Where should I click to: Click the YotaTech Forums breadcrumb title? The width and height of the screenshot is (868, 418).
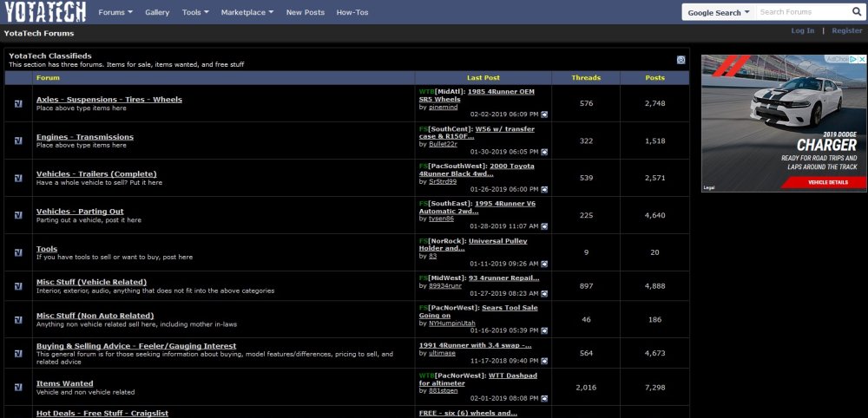click(39, 33)
